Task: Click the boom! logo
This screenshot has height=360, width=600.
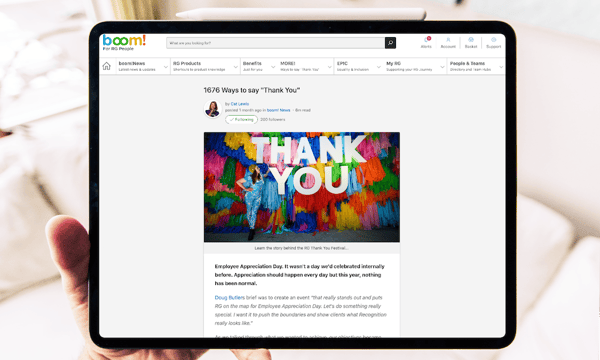Action: click(124, 42)
